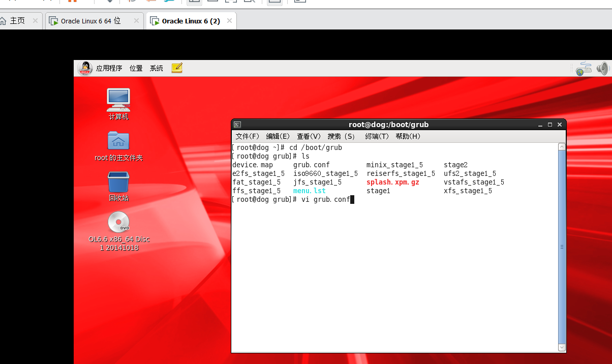
Task: Click device.map in ls output
Action: [253, 165]
